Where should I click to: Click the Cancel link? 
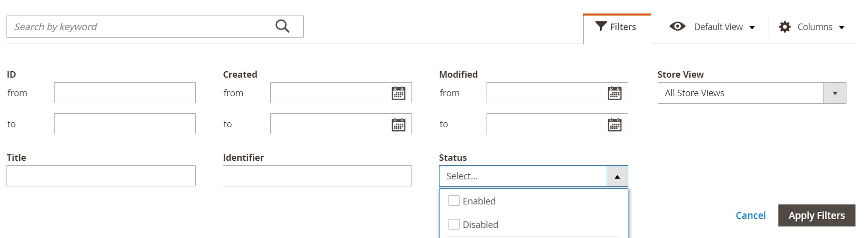point(750,215)
